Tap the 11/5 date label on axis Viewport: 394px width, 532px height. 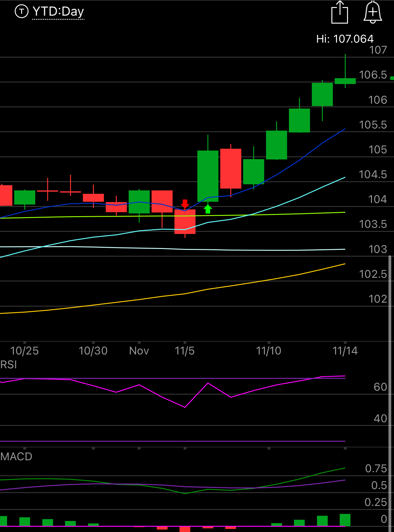(x=185, y=351)
